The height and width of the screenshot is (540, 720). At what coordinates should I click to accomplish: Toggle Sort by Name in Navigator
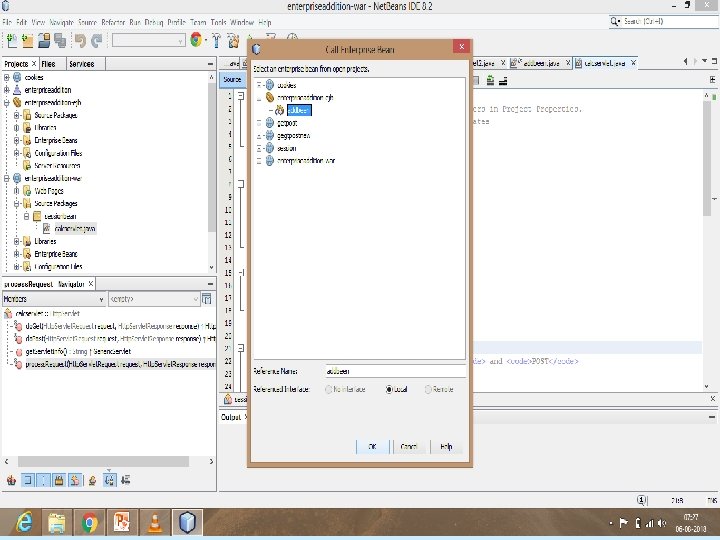(x=109, y=480)
